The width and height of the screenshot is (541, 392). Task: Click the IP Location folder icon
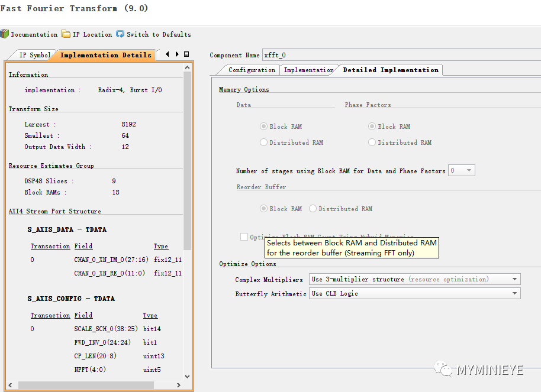coord(66,34)
